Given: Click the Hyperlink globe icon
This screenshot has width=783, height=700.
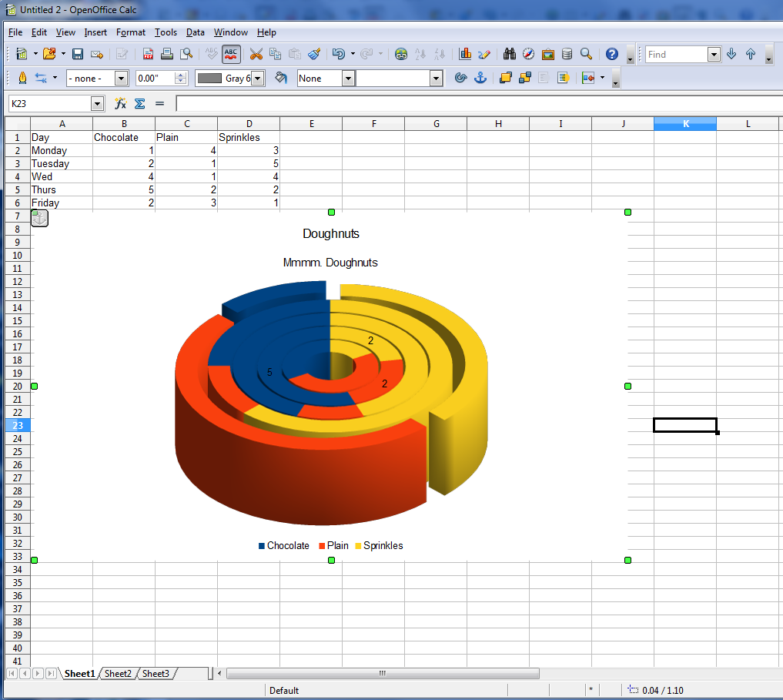Looking at the screenshot, I should coord(400,54).
